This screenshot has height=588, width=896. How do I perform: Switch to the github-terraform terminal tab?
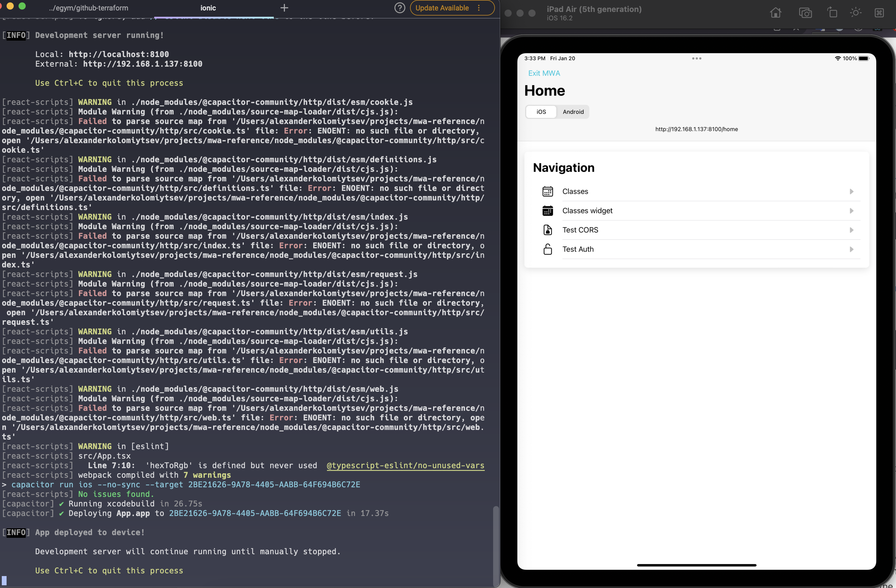[x=88, y=8]
